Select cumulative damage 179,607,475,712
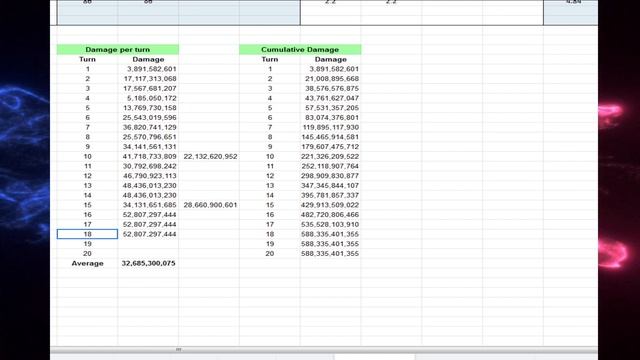This screenshot has height=360, width=640. pyautogui.click(x=331, y=147)
